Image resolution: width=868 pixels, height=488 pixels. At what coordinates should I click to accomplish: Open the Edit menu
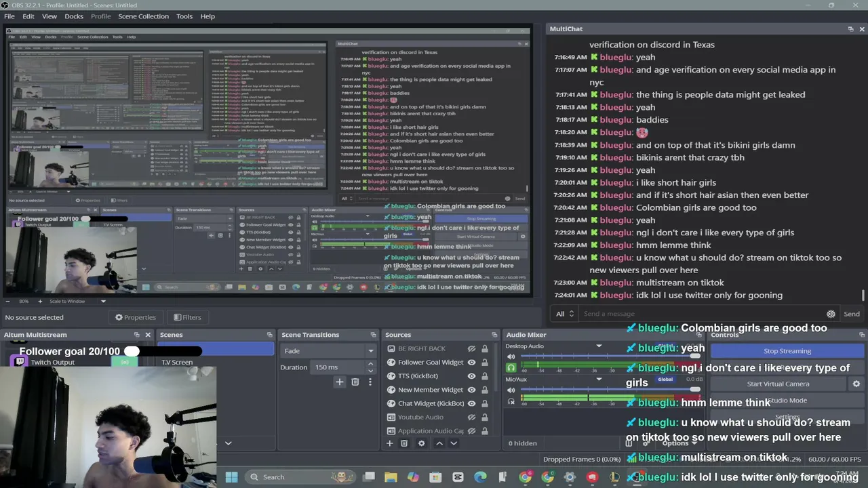28,16
